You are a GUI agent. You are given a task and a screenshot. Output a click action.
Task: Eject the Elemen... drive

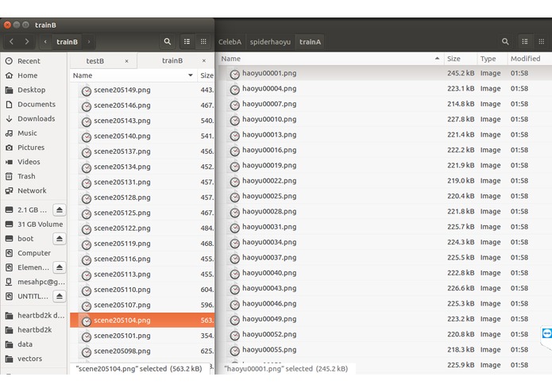tap(59, 267)
